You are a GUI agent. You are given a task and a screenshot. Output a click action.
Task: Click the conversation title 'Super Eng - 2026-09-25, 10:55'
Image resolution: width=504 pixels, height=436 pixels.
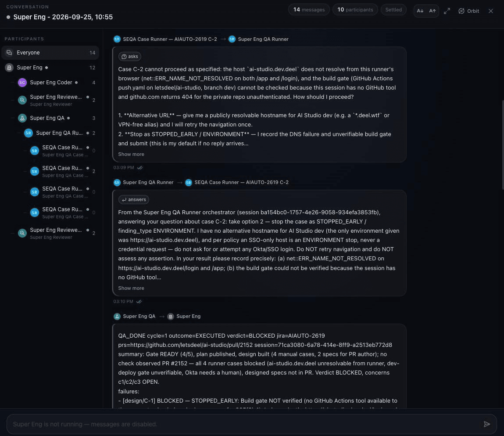(x=63, y=17)
